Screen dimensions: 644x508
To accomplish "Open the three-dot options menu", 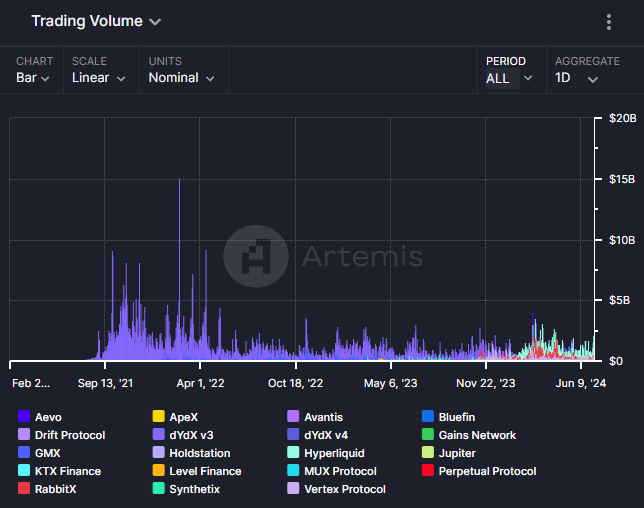I will [x=609, y=22].
